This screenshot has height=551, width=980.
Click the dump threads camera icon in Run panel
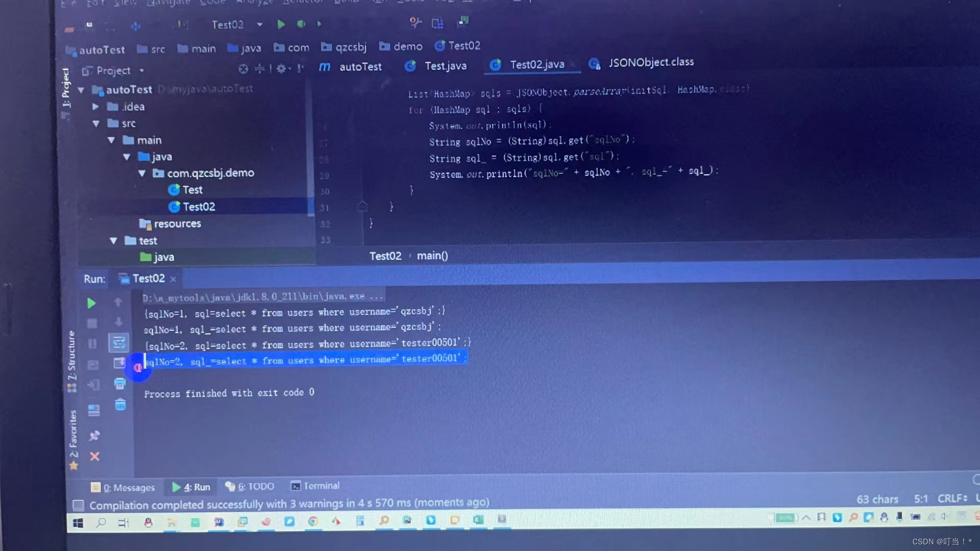tap(93, 364)
